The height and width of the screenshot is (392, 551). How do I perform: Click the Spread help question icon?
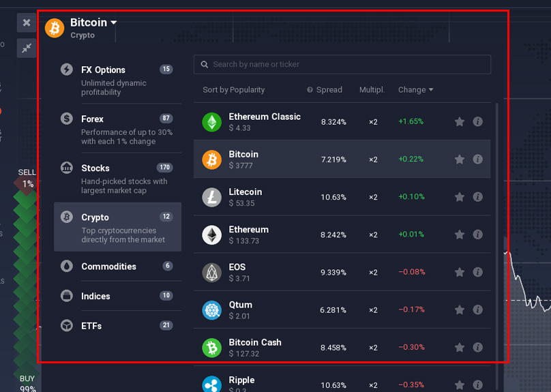coord(310,90)
